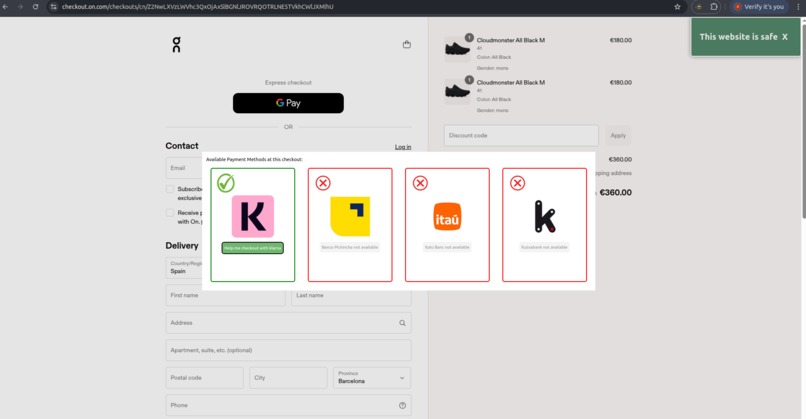Image resolution: width=806 pixels, height=419 pixels.
Task: Click the yellow Banco Pichincha logo
Action: pos(350,216)
